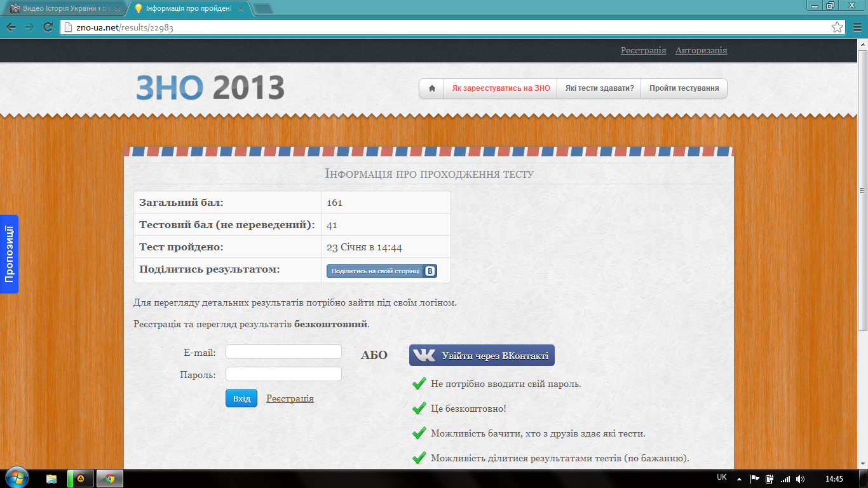Click the 'Поділитись результатом:' label
Viewport: 868px width, 488px height.
210,269
